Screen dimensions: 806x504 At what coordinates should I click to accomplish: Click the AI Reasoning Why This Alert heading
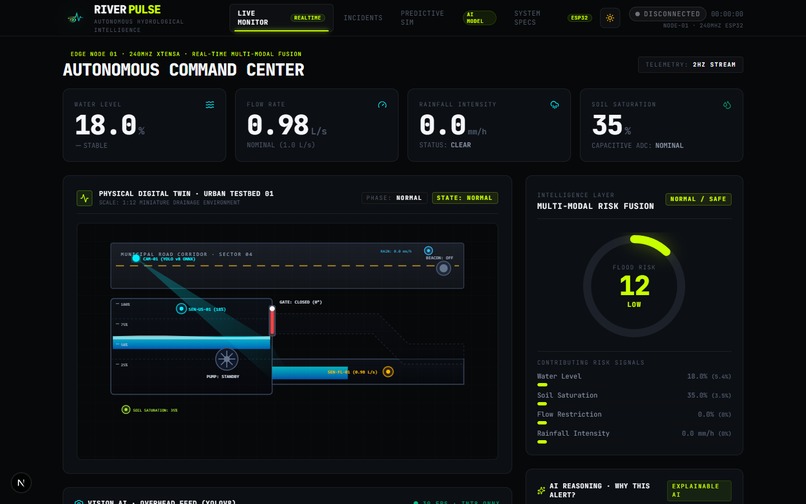tap(599, 490)
